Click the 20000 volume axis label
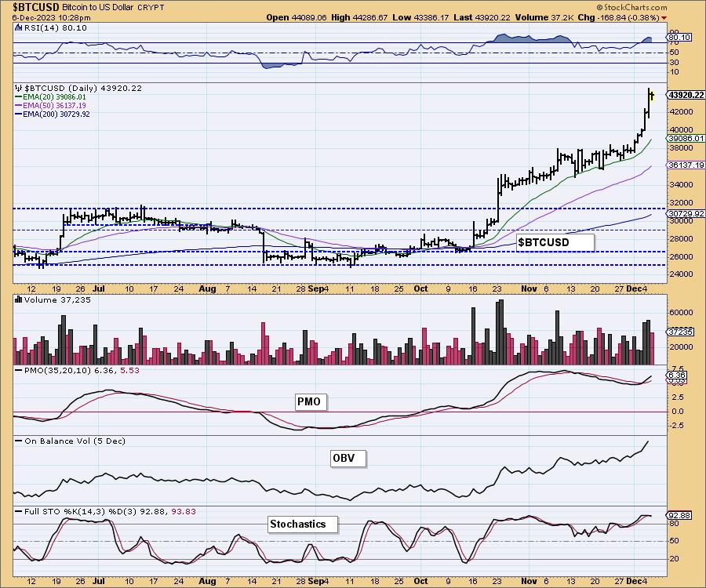 coord(680,347)
